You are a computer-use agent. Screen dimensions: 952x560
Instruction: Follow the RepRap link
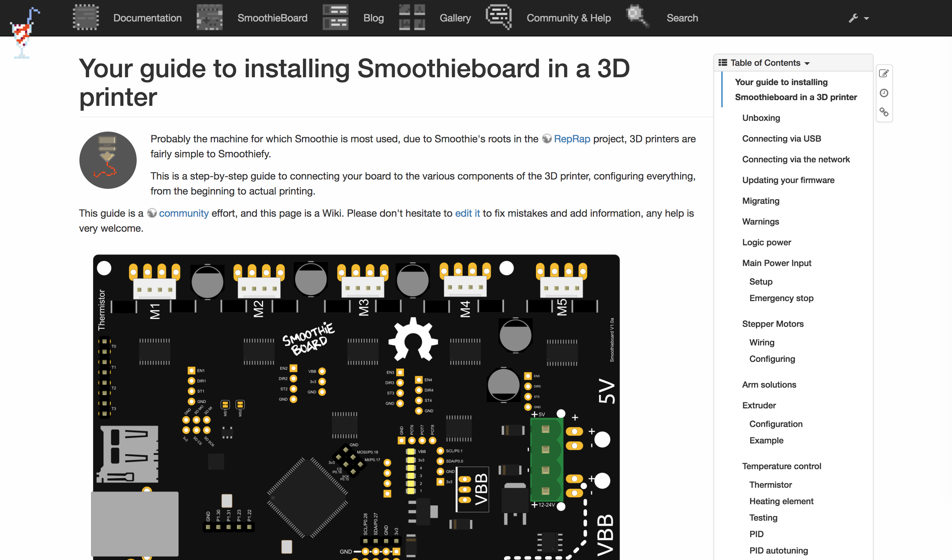pos(572,139)
